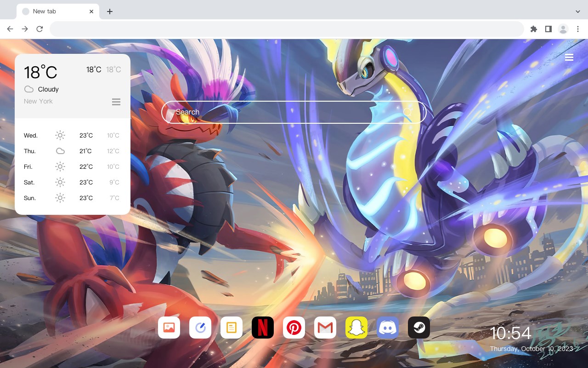Click the Wednesday sunny forecast icon

(x=60, y=135)
